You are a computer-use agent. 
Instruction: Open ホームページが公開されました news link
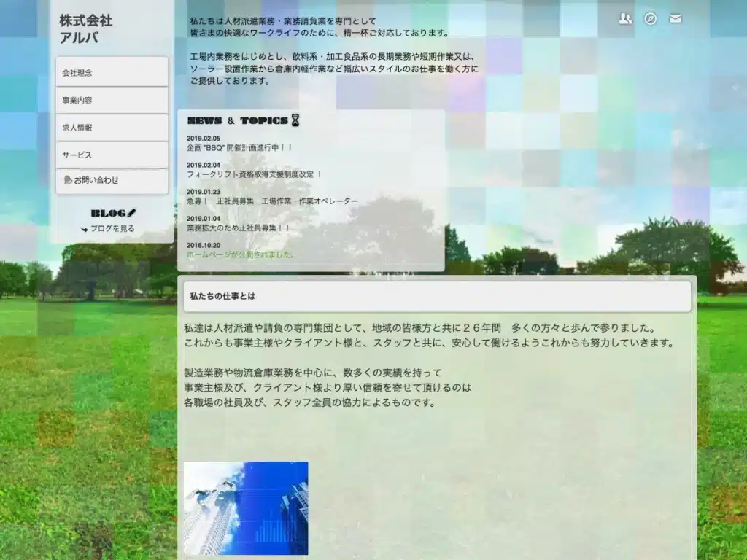click(x=241, y=254)
